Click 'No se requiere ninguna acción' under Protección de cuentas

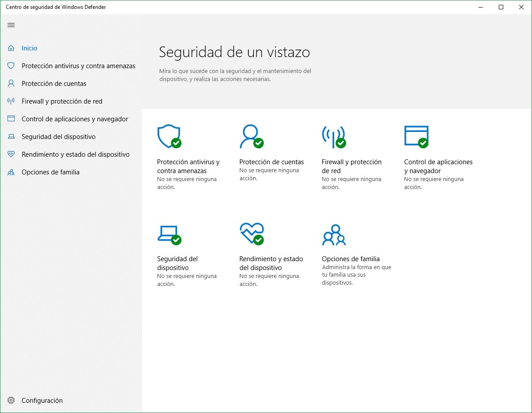coord(269,174)
